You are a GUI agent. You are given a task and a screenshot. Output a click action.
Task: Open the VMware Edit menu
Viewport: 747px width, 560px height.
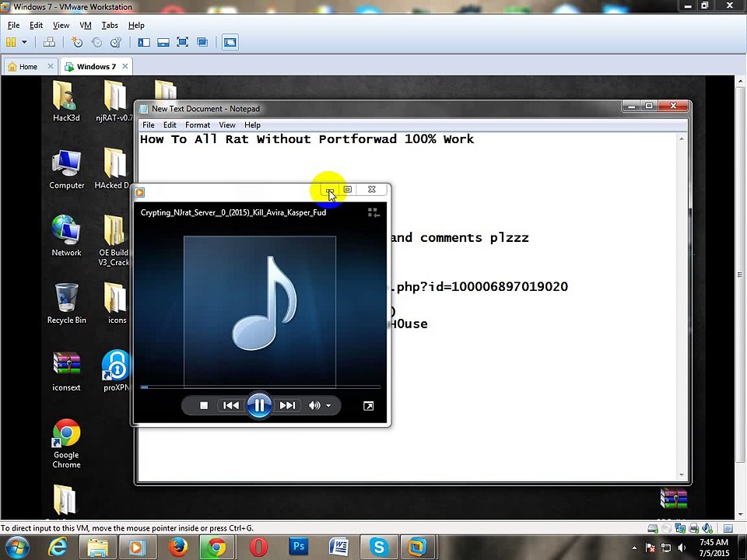coord(37,25)
